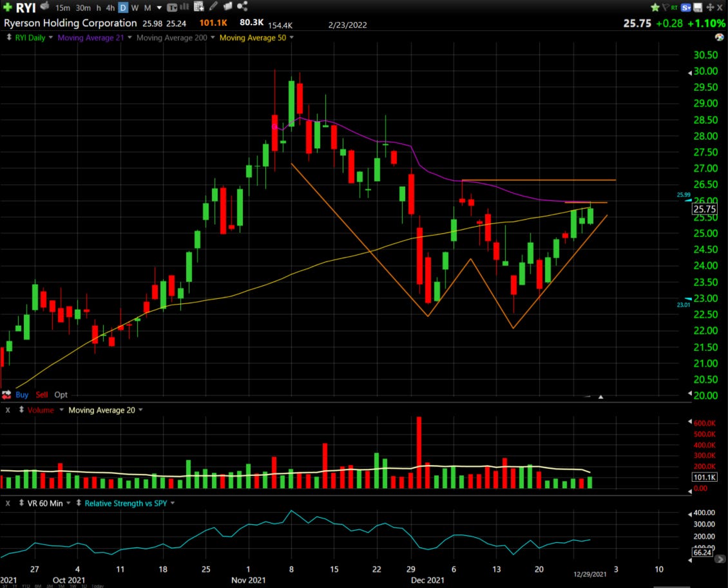Select the 4h timeframe

click(x=110, y=8)
